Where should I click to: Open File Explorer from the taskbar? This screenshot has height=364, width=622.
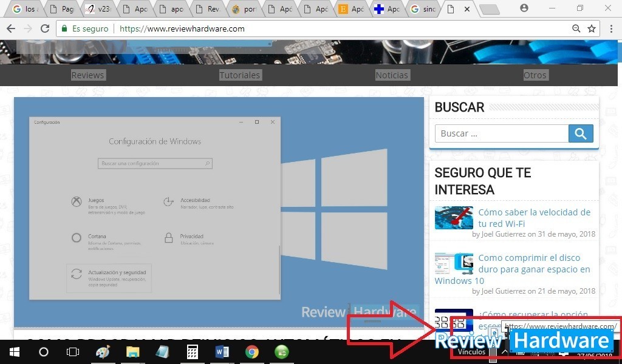pos(133,352)
